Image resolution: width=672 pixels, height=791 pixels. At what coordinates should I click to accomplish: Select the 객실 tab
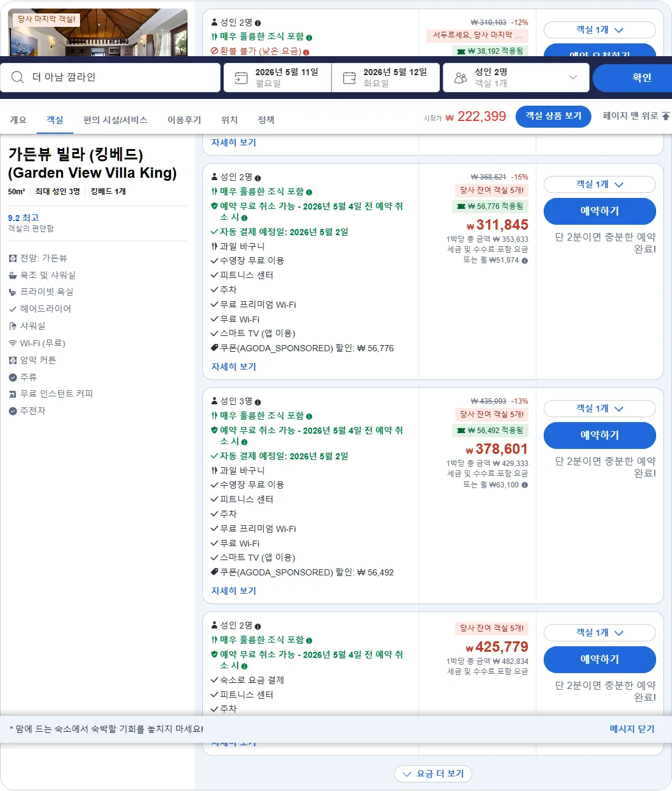[55, 120]
